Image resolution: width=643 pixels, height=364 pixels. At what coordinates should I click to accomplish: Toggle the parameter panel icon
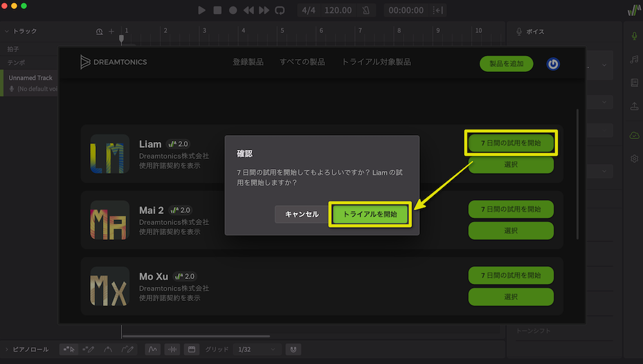point(192,349)
